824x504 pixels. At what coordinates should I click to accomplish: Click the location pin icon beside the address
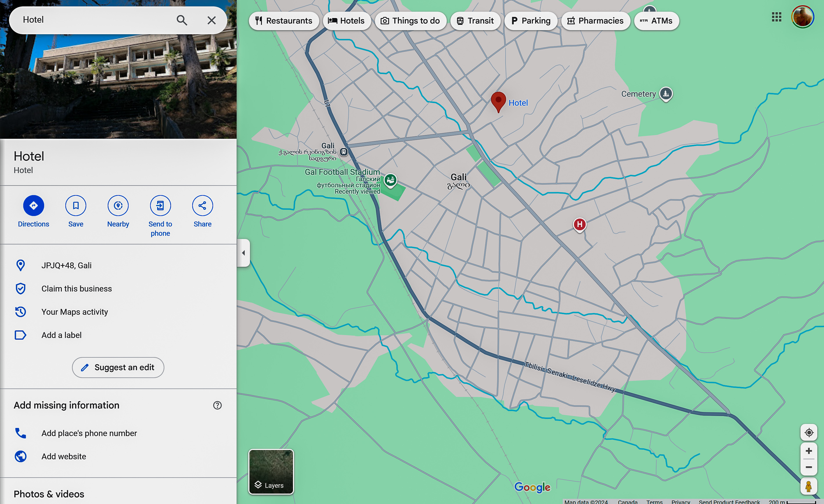20,265
